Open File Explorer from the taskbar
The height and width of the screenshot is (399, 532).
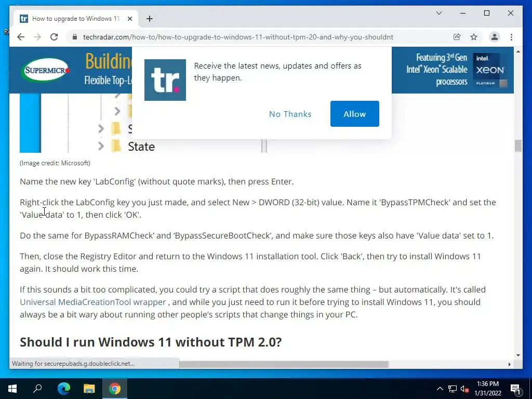point(89,389)
